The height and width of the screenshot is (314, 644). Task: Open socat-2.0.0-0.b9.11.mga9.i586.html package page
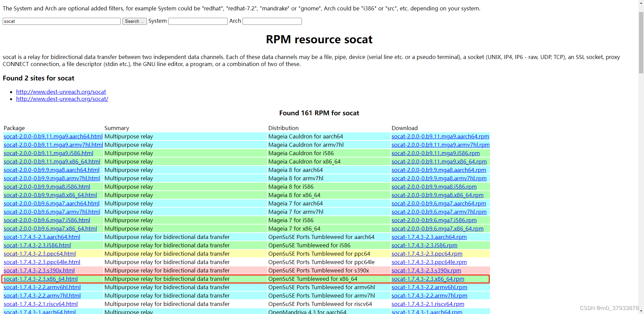(48, 153)
